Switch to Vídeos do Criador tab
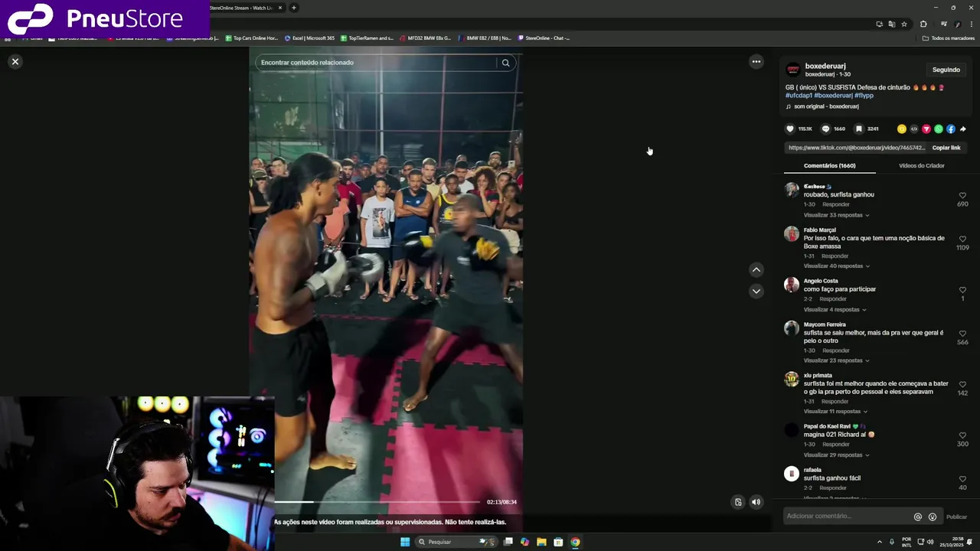This screenshot has height=551, width=980. [921, 165]
